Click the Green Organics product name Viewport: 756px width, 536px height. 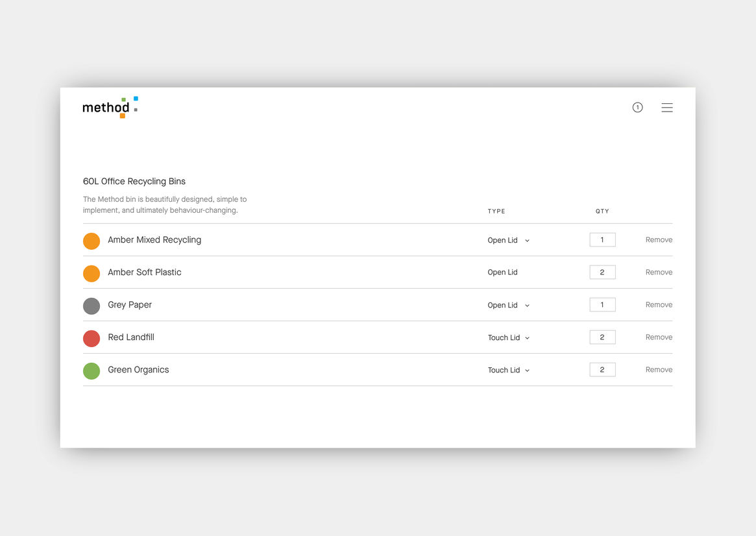point(138,370)
